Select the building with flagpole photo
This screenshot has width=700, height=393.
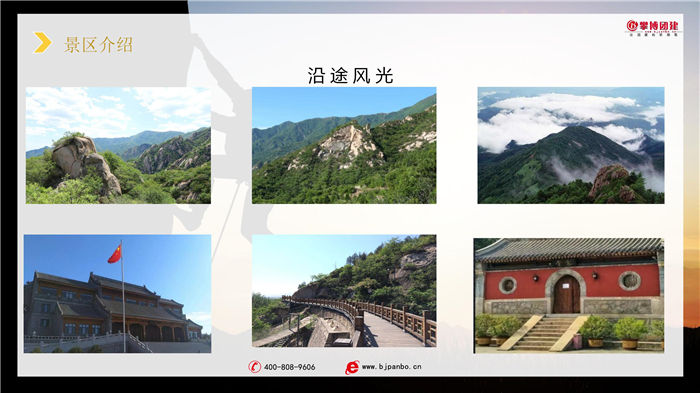(x=117, y=293)
